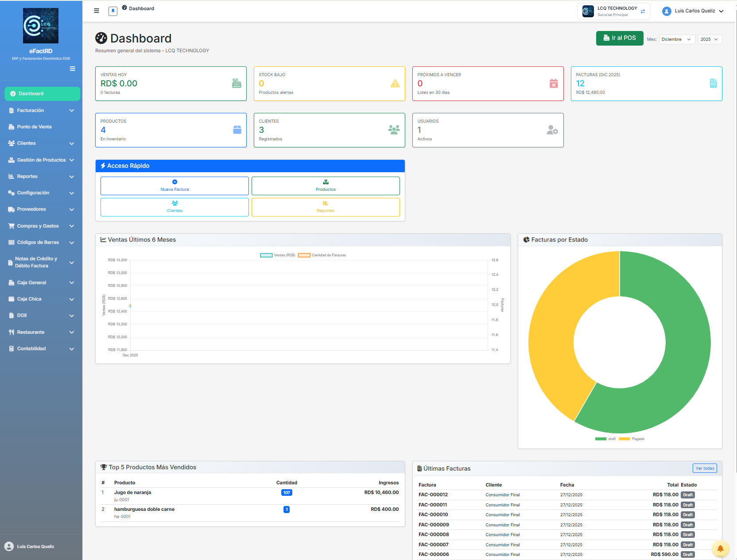The image size is (737, 560).
Task: Click the eFactRD LCQ logo
Action: 41,26
